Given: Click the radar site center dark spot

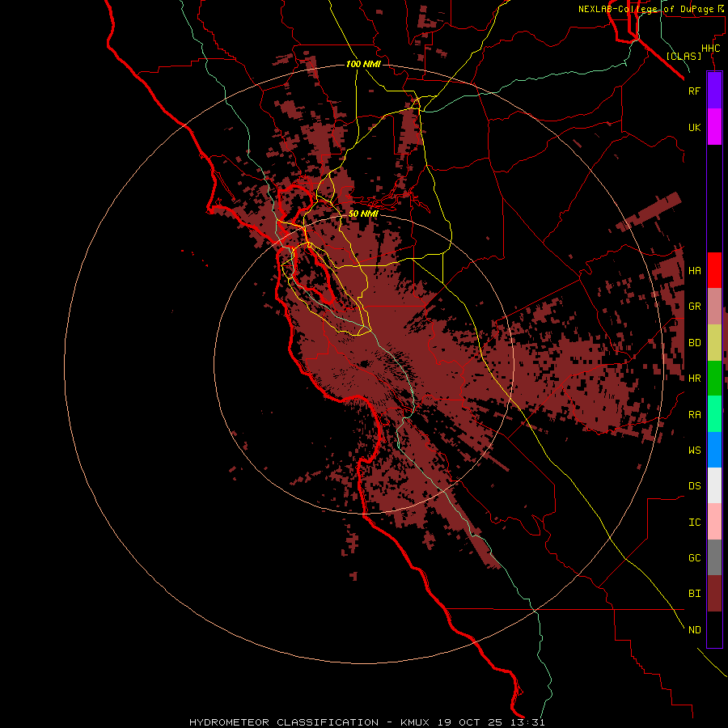Looking at the screenshot, I should (364, 364).
